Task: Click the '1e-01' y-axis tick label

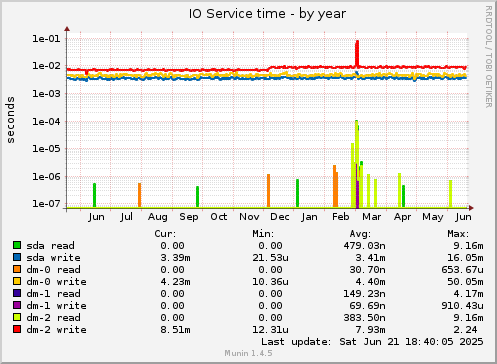Action: (46, 39)
